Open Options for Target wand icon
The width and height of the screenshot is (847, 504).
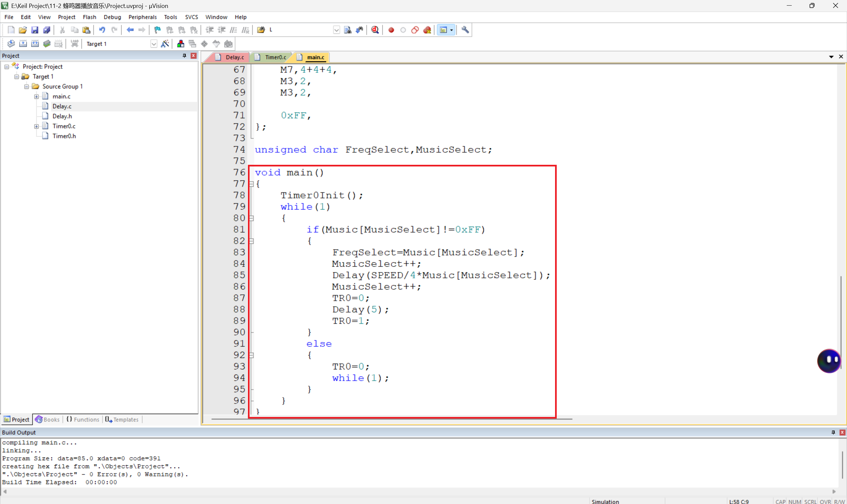click(x=165, y=44)
